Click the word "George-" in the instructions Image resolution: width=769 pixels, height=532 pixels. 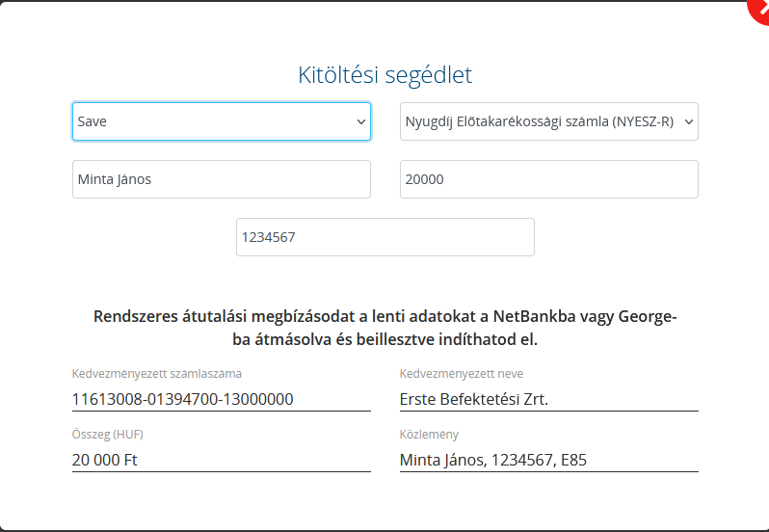tap(648, 316)
